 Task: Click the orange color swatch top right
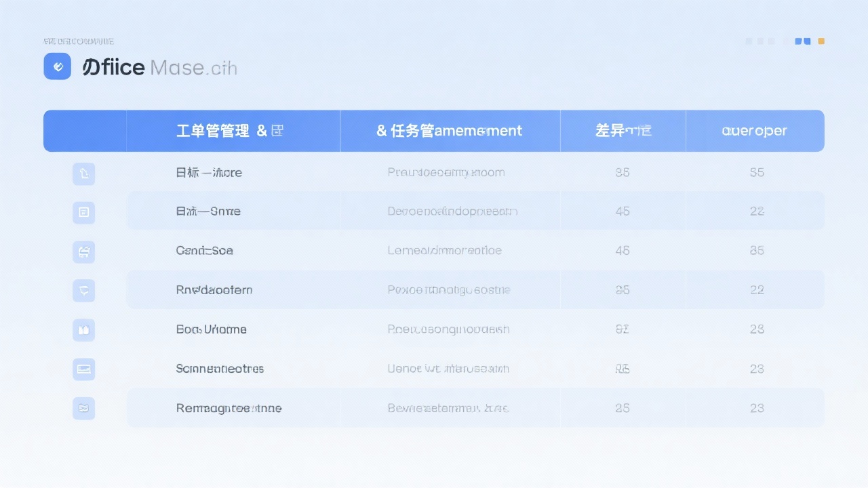(x=821, y=41)
